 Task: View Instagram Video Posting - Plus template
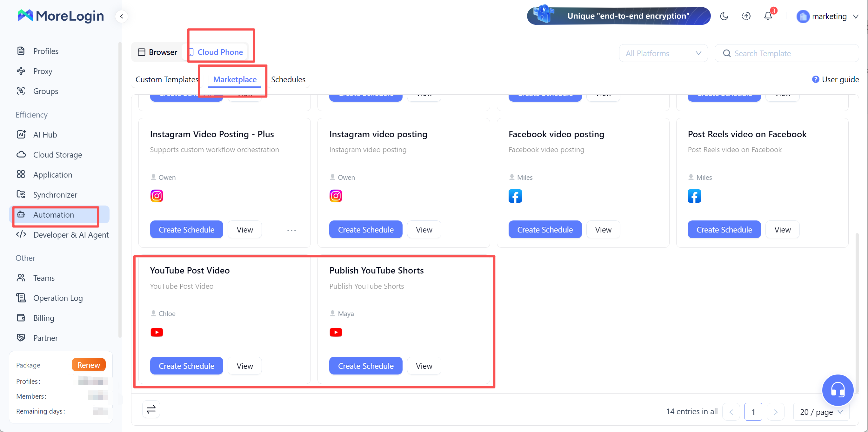245,230
